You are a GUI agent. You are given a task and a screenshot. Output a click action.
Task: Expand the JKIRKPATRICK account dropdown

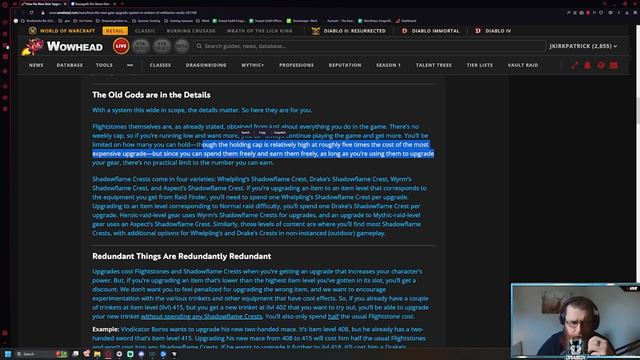[583, 46]
